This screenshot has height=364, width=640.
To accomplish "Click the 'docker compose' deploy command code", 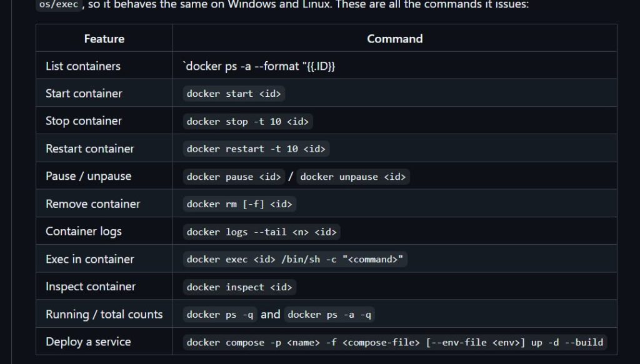I will coord(395,342).
